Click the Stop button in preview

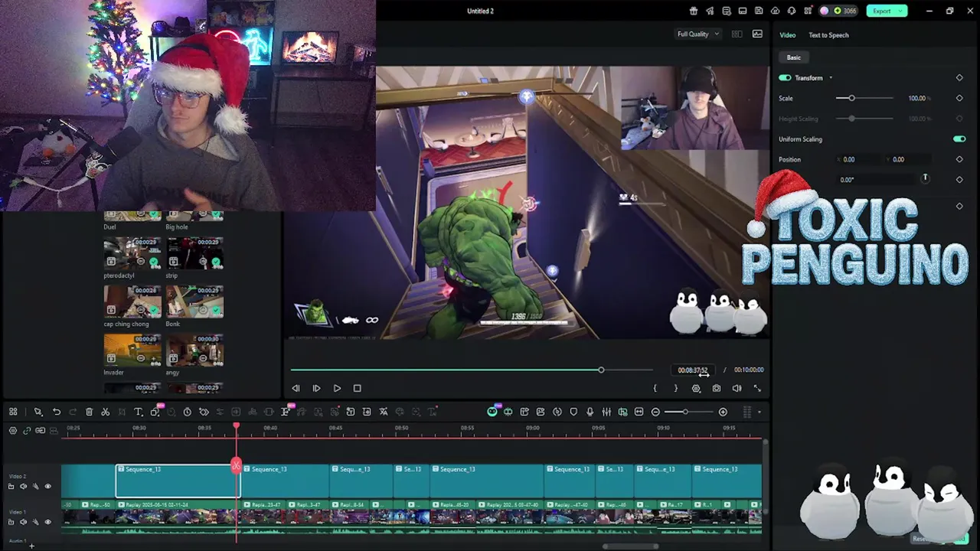pos(357,388)
